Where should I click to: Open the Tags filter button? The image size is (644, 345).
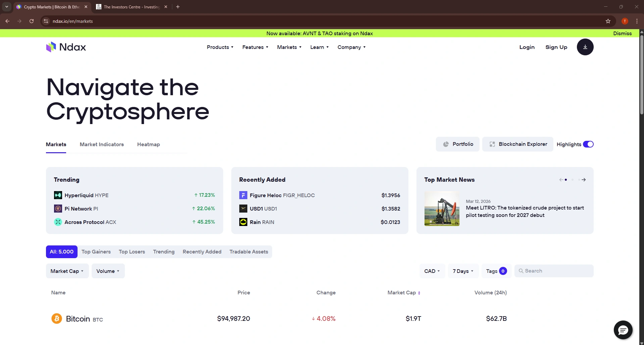[497, 271]
